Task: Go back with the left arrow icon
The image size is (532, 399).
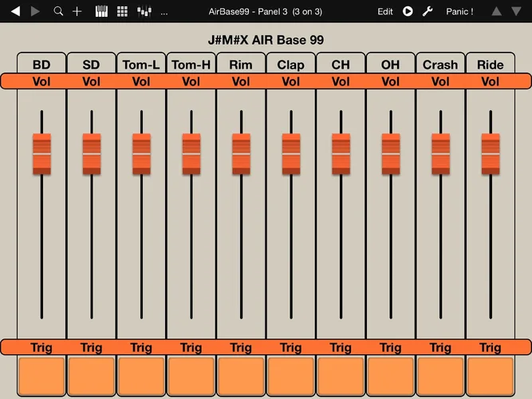Action: (x=15, y=11)
